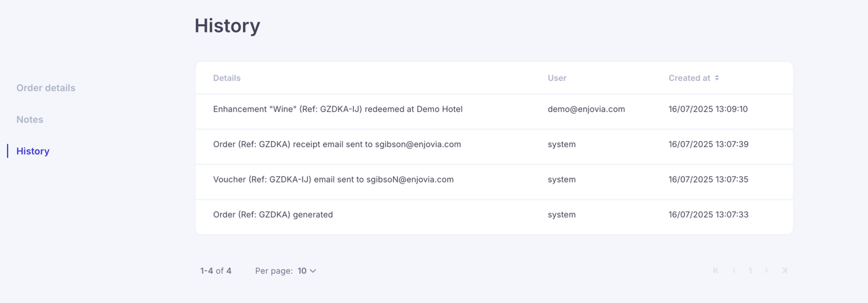Select the History sidebar item
Viewport: 868px width, 303px height.
click(33, 151)
